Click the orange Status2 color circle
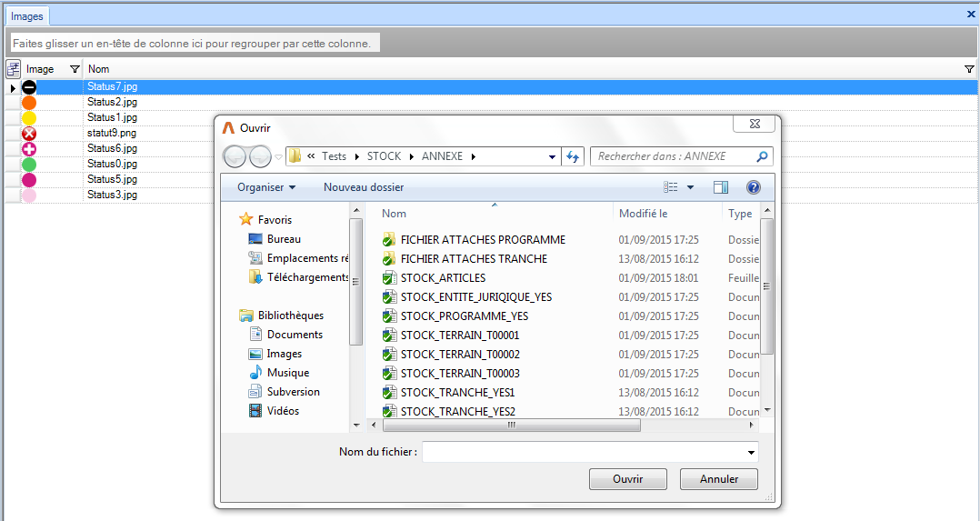This screenshot has height=521, width=980. [x=29, y=103]
